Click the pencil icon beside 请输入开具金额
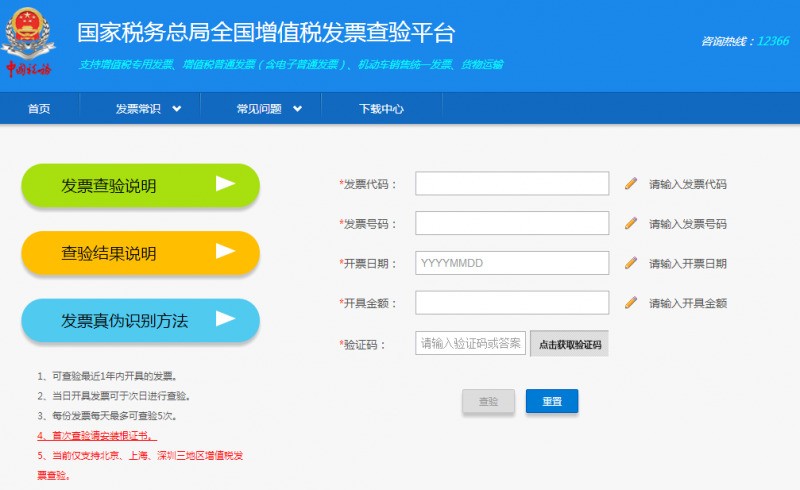The width and height of the screenshot is (800, 490). (631, 303)
